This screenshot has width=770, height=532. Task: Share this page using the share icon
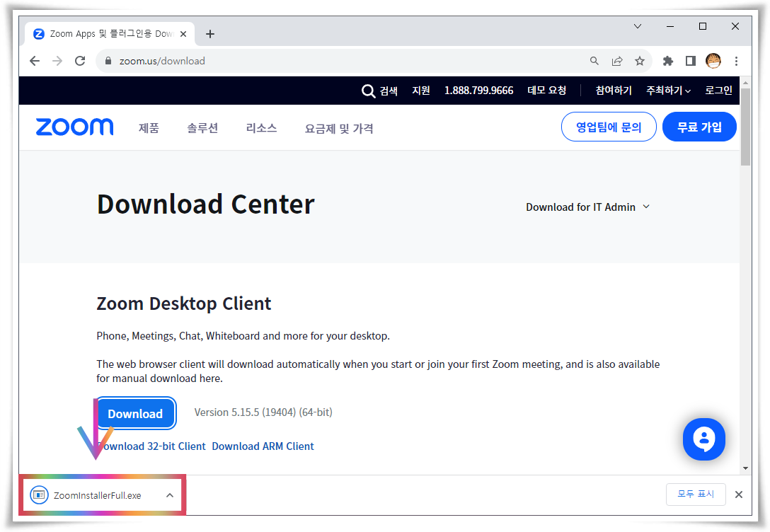617,61
